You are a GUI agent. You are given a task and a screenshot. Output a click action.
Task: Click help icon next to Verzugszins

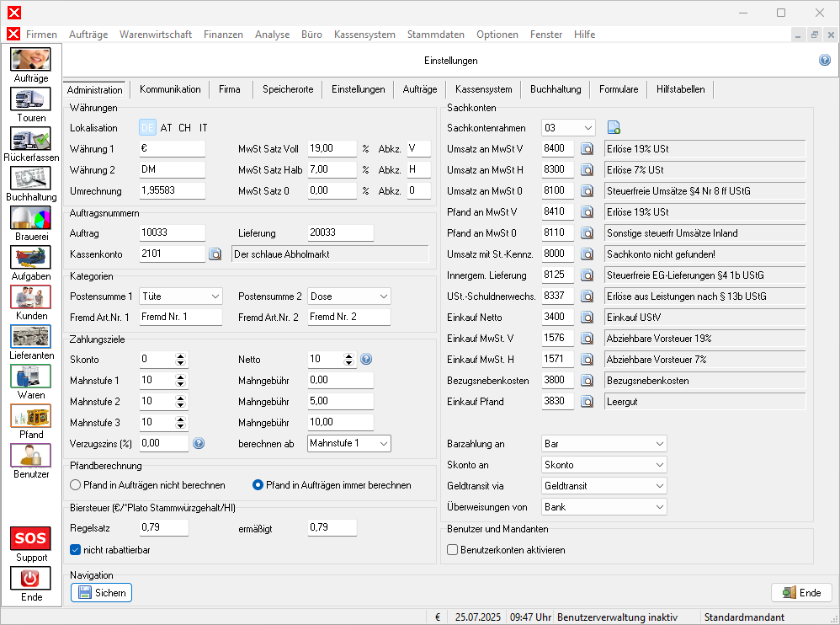click(x=199, y=443)
